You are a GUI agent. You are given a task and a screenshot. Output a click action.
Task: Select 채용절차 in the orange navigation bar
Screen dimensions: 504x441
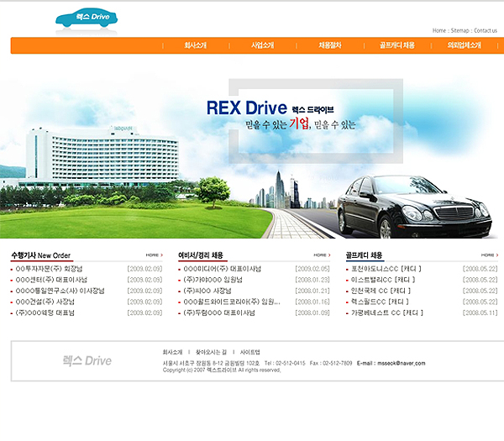tap(330, 45)
